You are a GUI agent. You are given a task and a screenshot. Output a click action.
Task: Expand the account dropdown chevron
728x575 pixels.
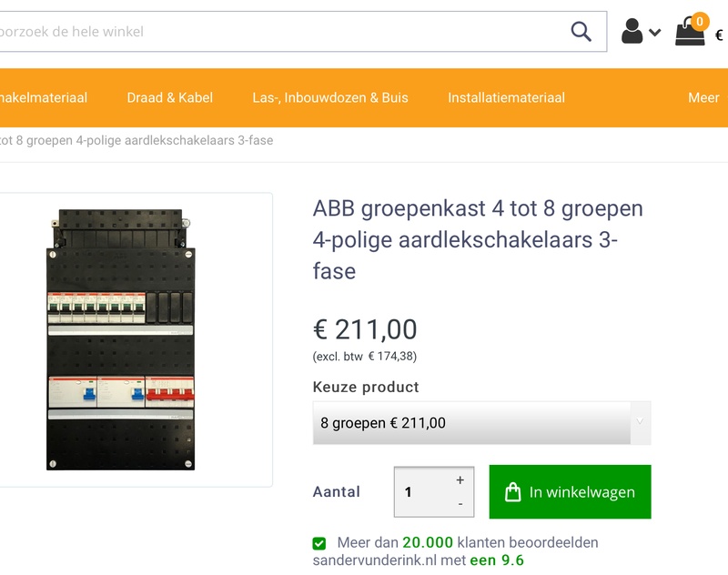[655, 34]
